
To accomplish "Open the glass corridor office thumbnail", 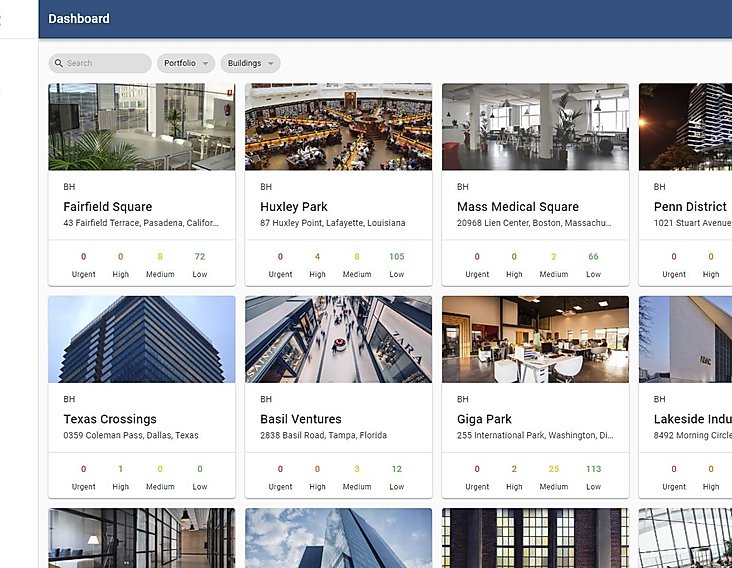I will coord(142,538).
